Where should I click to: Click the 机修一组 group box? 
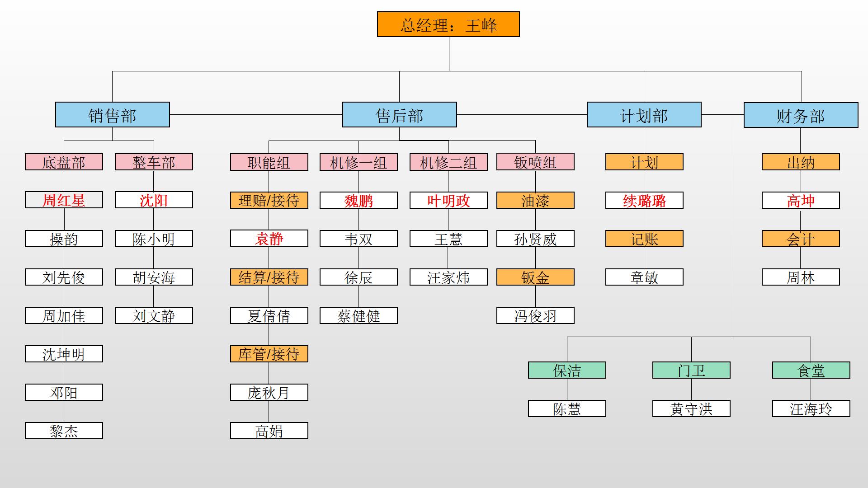[359, 162]
